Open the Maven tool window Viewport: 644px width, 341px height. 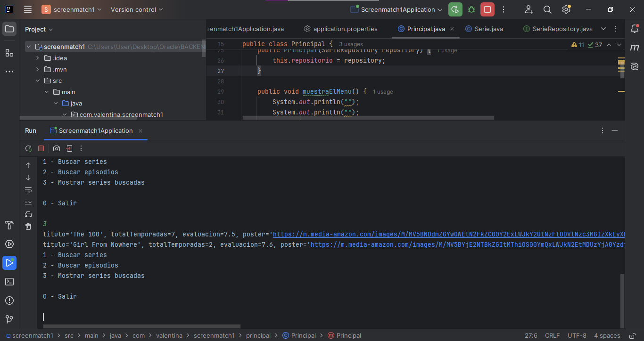(635, 48)
